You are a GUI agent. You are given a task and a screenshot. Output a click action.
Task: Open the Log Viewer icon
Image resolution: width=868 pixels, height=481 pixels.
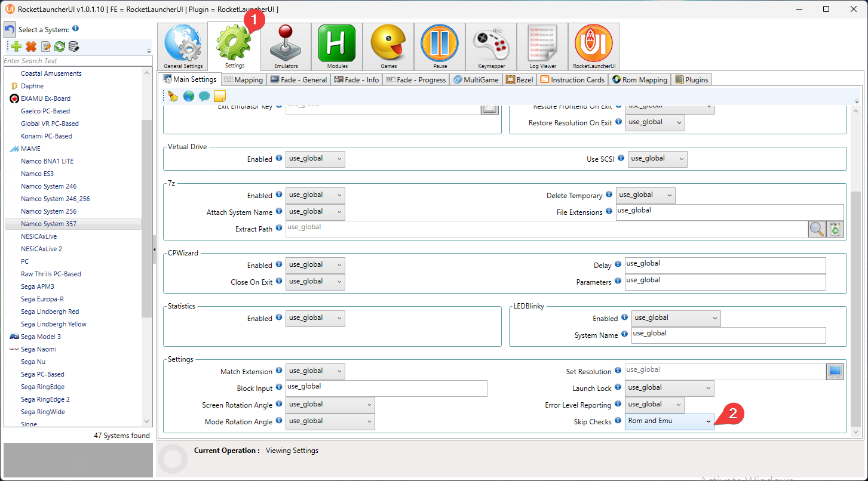543,47
